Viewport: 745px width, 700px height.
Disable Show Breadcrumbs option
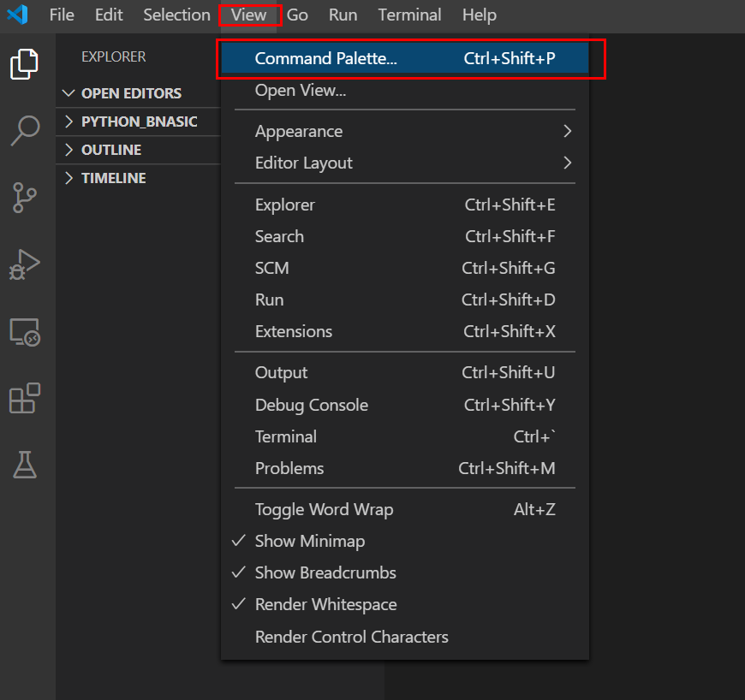click(x=325, y=572)
